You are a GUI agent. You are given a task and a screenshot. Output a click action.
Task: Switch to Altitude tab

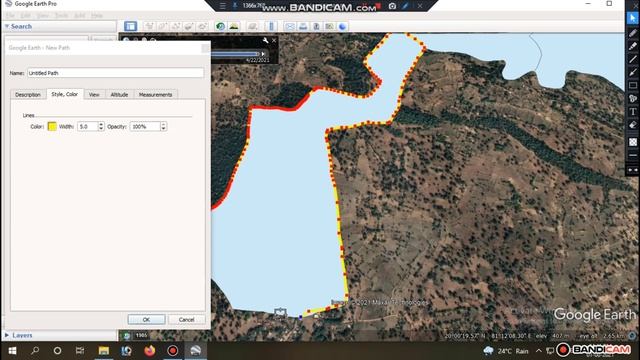click(x=119, y=95)
